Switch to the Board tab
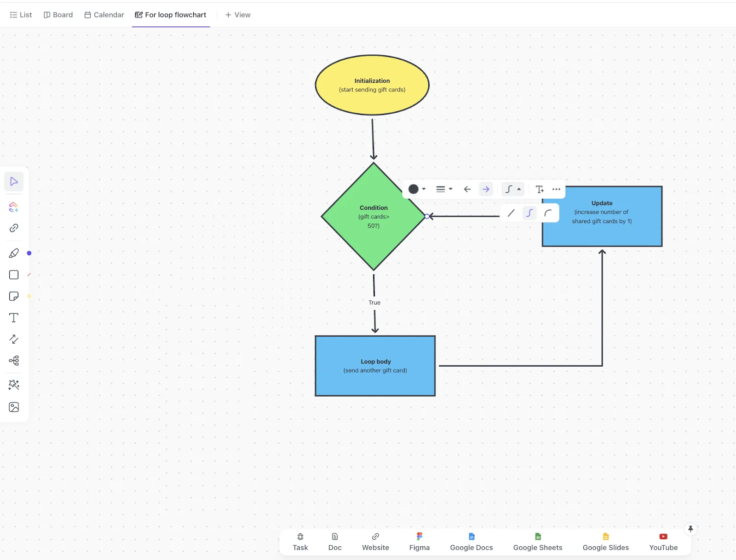This screenshot has height=560, width=736. point(58,15)
